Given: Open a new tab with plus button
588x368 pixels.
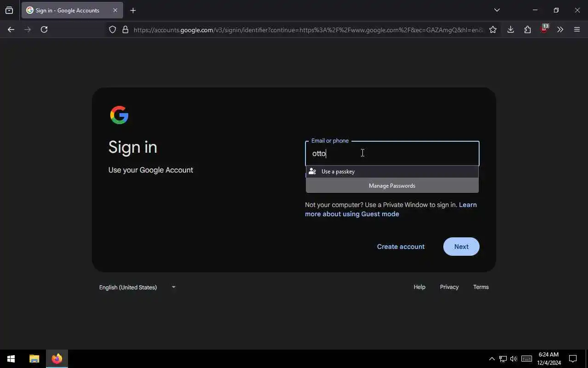Looking at the screenshot, I should 133,10.
